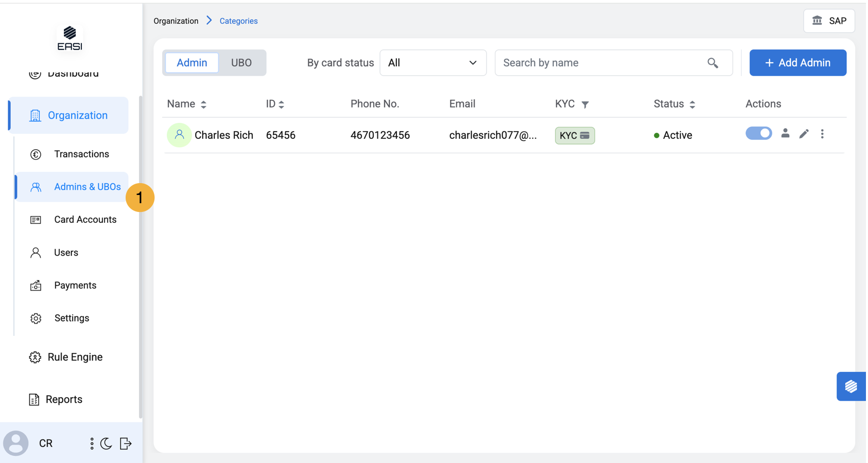The width and height of the screenshot is (868, 463).
Task: Toggle dark mode with the moon icon
Action: click(x=106, y=443)
